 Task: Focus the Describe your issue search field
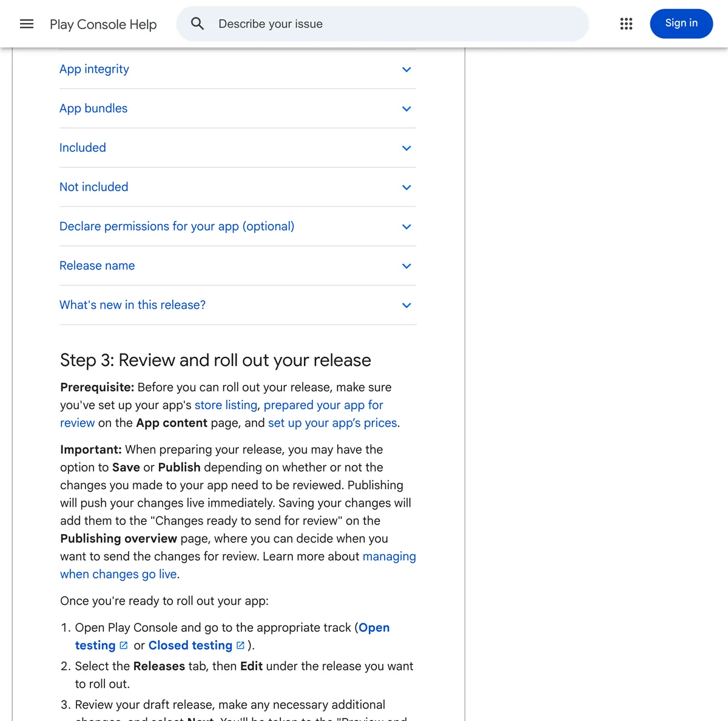(x=382, y=24)
